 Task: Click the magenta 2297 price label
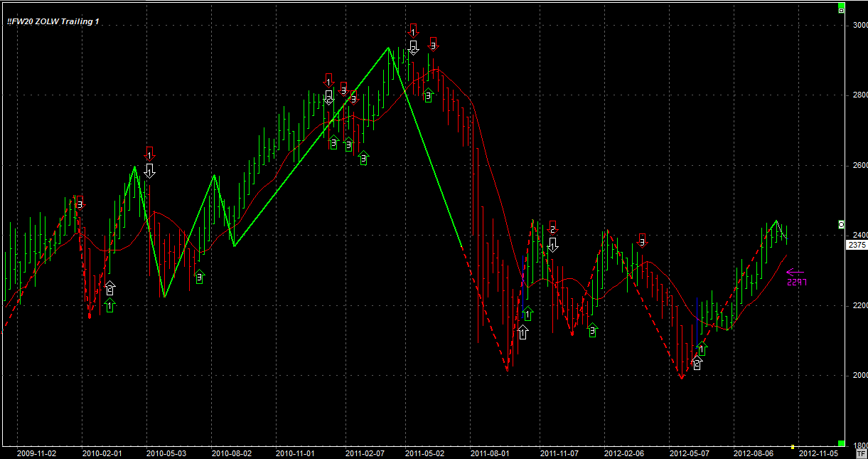click(796, 282)
